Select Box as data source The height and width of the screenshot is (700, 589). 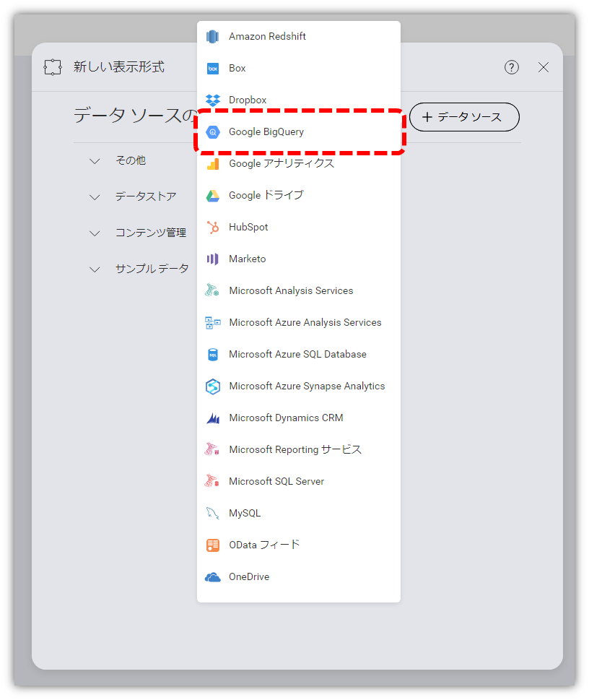point(299,69)
